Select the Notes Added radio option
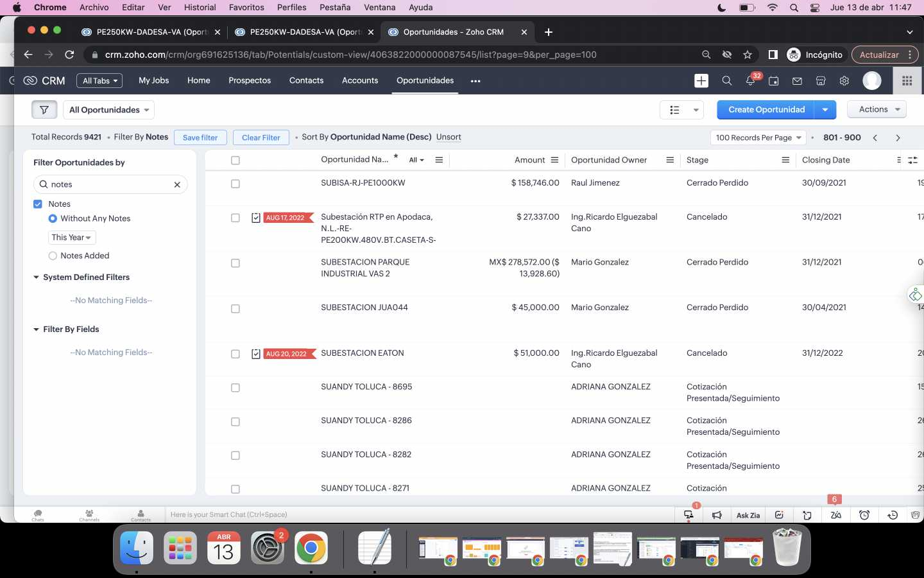The width and height of the screenshot is (924, 578). tap(53, 256)
